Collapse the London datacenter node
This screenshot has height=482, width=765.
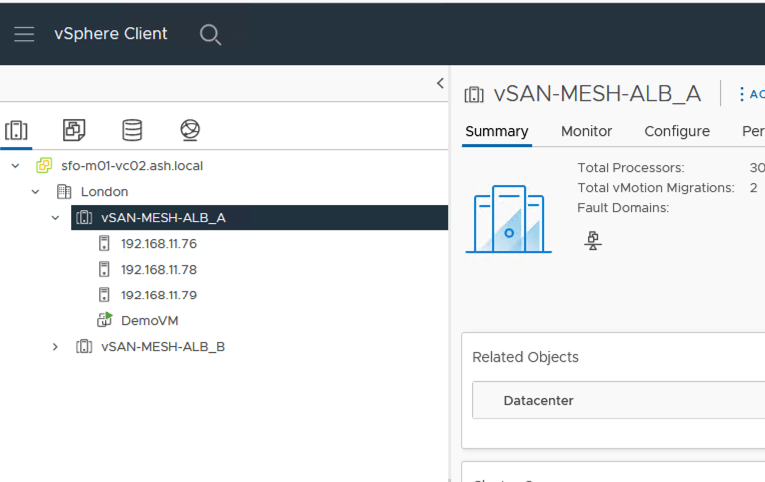(35, 192)
